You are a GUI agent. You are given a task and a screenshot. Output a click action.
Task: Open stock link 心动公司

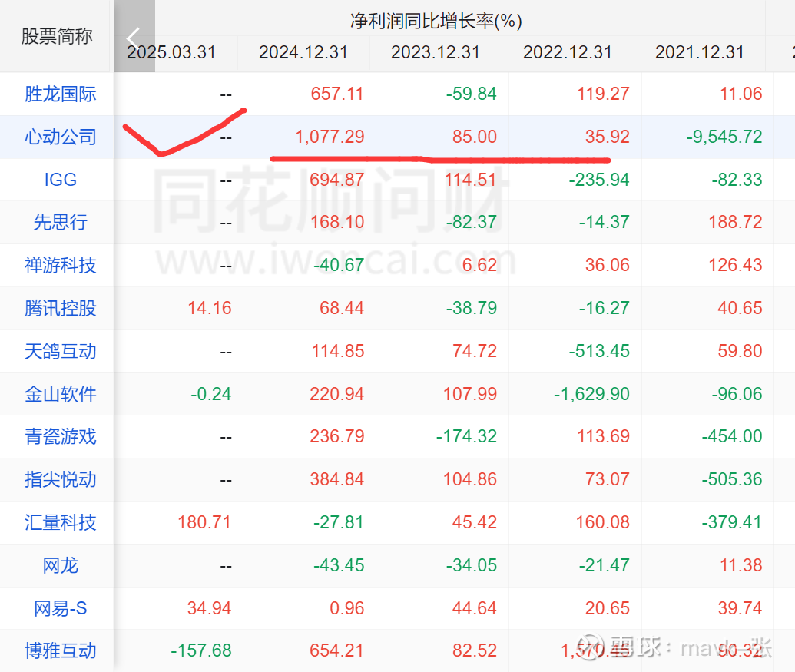click(61, 137)
